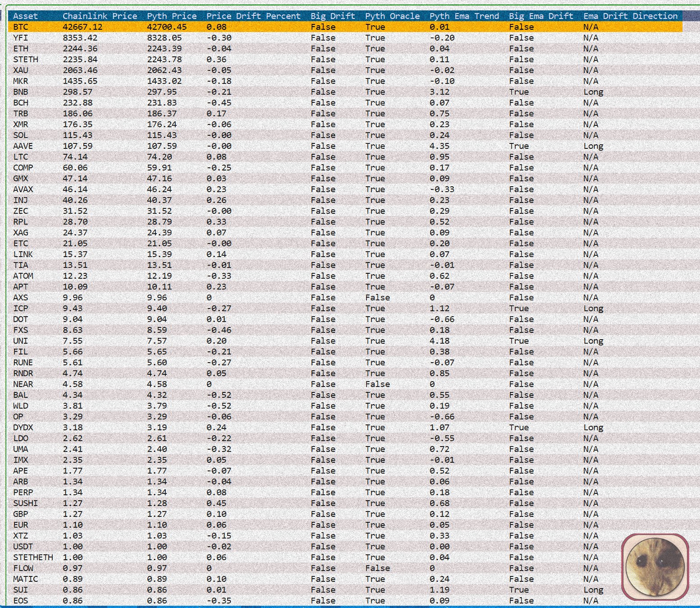Image resolution: width=700 pixels, height=608 pixels.
Task: Select the Pyth Ema Trend header
Action: click(464, 16)
